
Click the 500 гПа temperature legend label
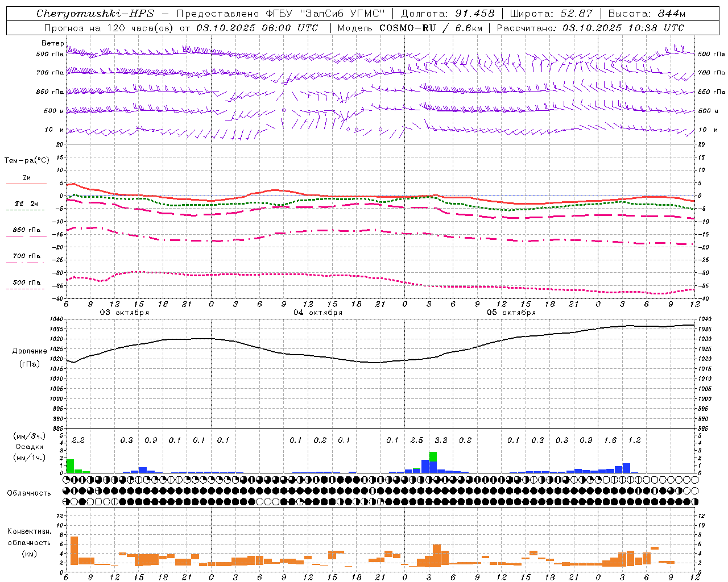pyautogui.click(x=27, y=282)
